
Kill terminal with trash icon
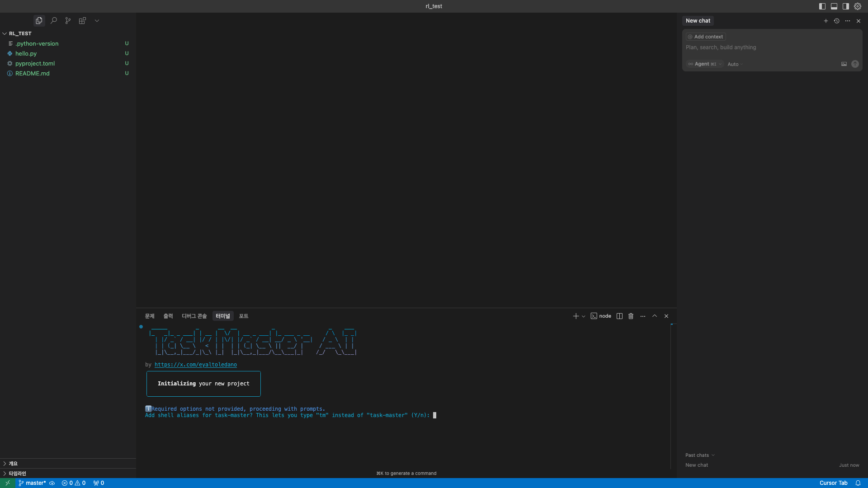pyautogui.click(x=631, y=316)
